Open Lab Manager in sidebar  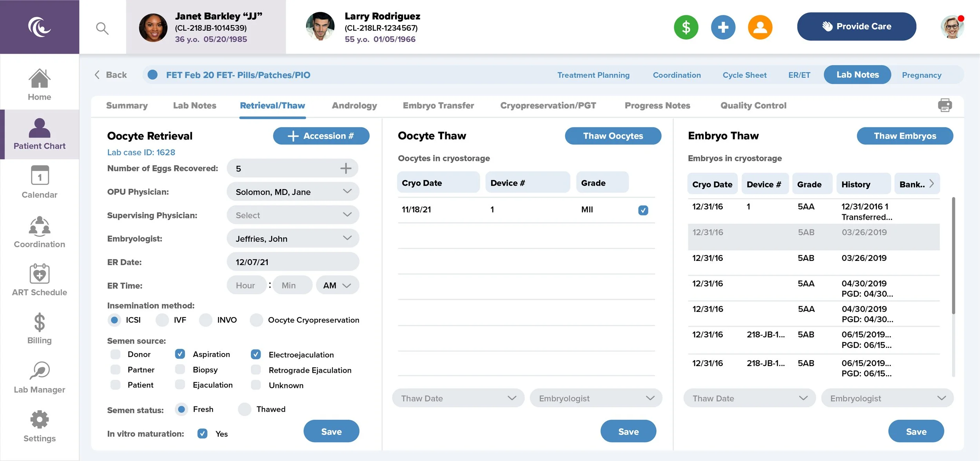39,377
